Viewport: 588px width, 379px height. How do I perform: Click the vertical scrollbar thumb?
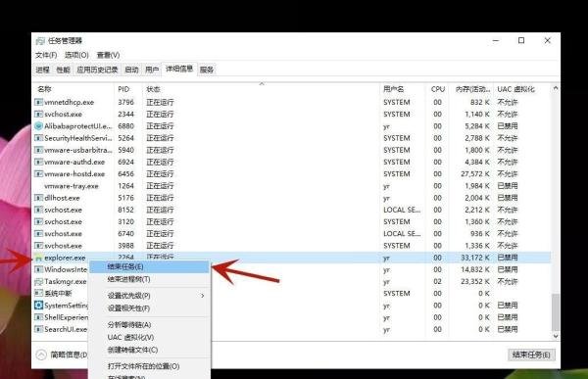556,311
